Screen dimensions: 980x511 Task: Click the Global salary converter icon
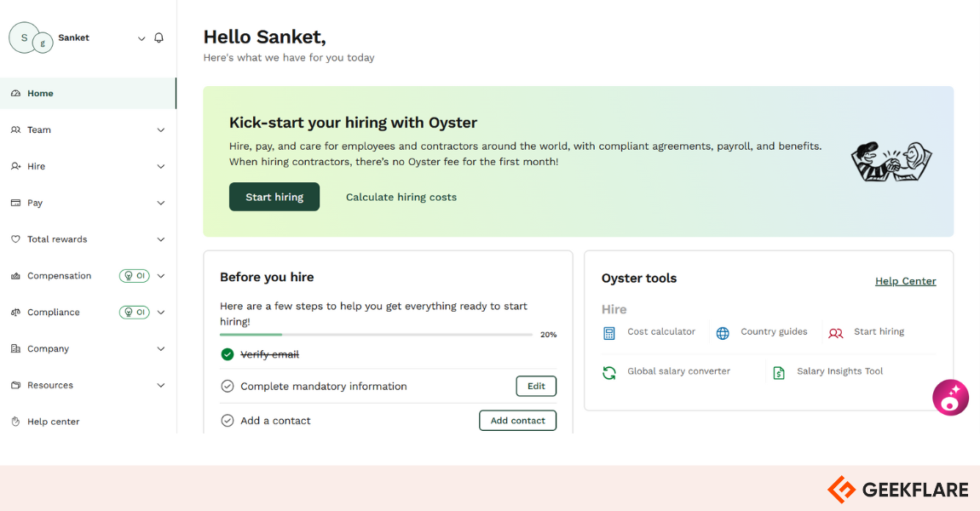(x=608, y=373)
